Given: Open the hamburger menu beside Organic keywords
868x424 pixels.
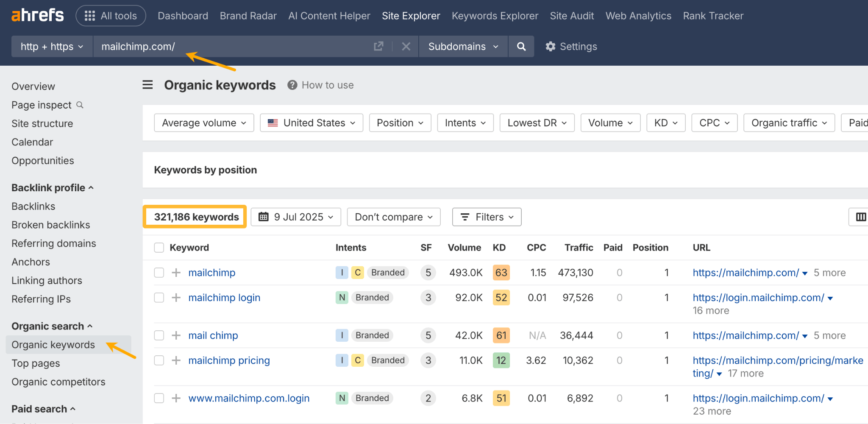Looking at the screenshot, I should [147, 84].
